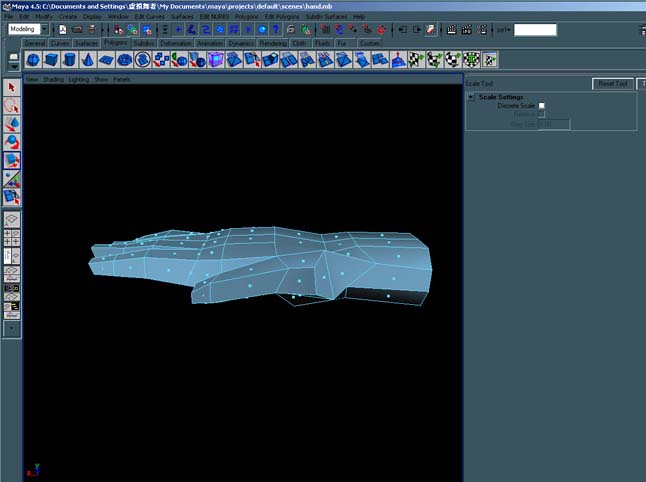Click the render current frame clapboard icon

pos(452,30)
